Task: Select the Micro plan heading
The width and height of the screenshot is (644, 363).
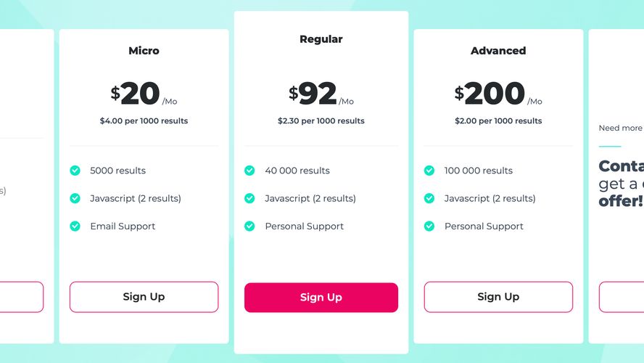Action: 144,51
